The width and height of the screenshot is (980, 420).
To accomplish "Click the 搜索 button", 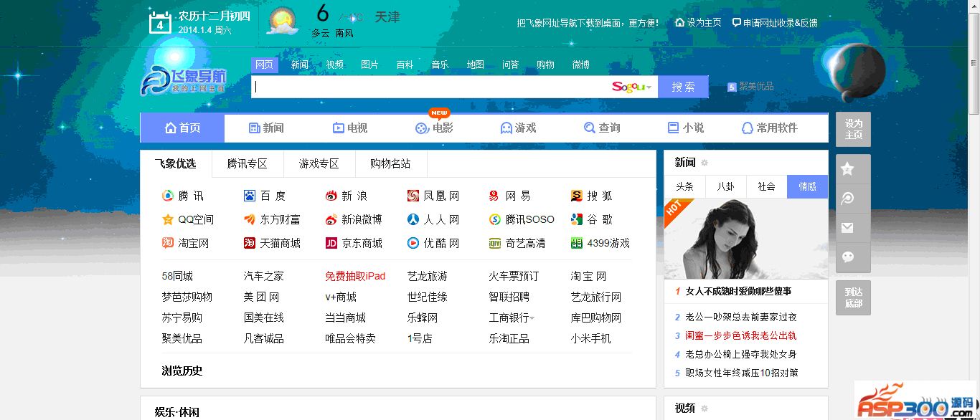I will click(683, 87).
